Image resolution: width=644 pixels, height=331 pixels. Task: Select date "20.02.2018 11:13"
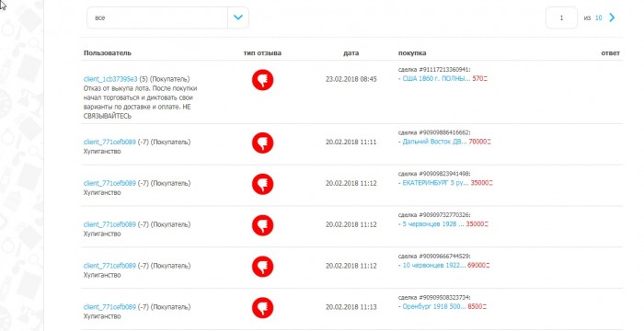[x=351, y=307]
